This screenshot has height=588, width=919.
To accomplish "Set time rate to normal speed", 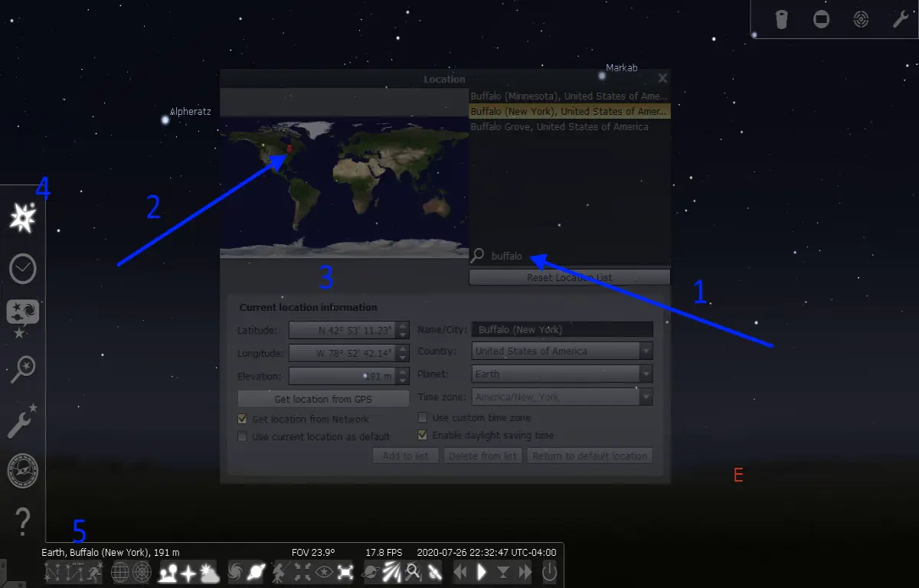I will coord(482,571).
